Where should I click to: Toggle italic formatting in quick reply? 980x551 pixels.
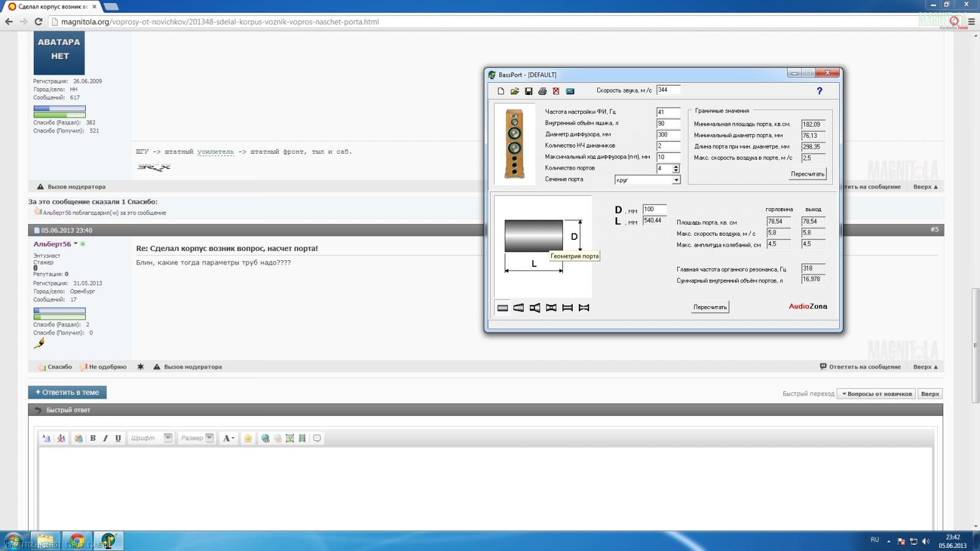click(105, 438)
